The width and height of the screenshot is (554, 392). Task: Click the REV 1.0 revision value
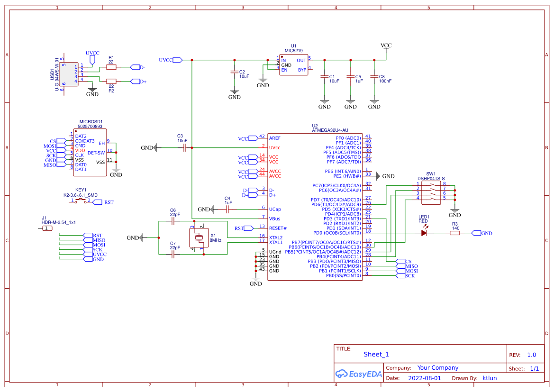tap(531, 354)
